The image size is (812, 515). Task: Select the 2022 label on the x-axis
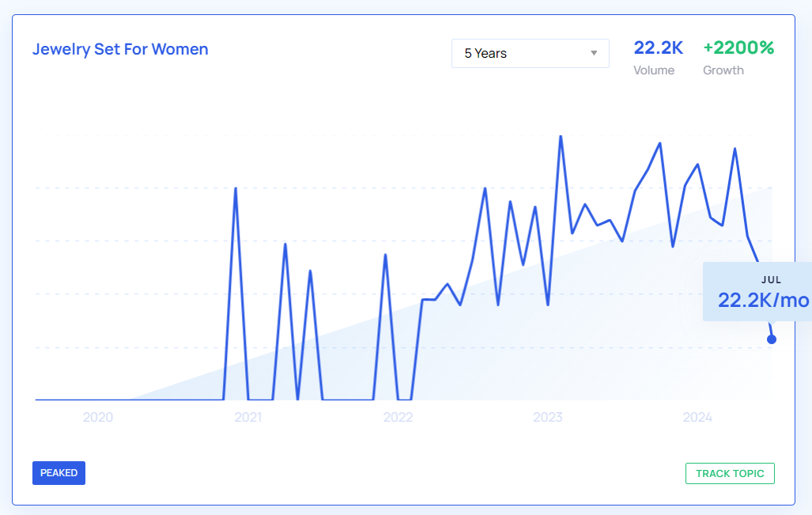tap(398, 417)
